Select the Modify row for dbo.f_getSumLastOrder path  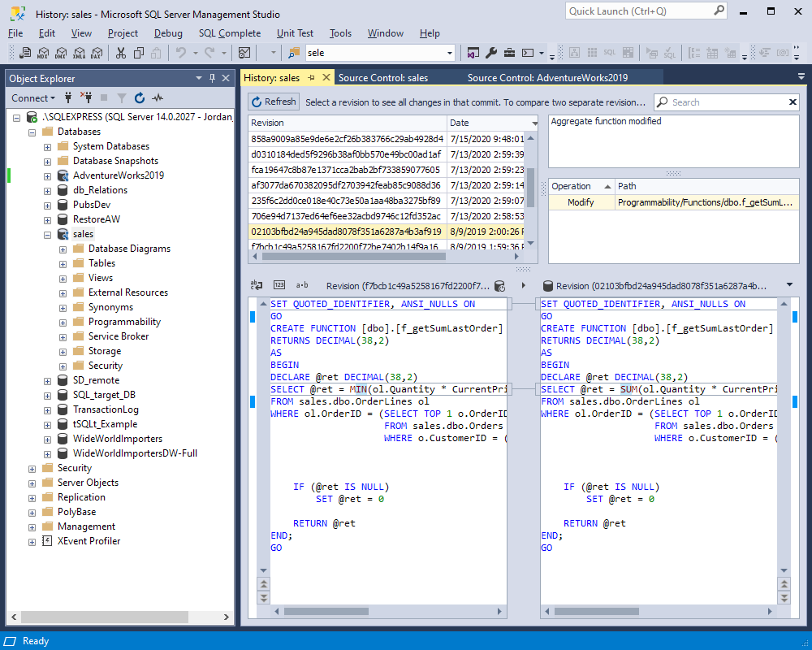coord(674,202)
